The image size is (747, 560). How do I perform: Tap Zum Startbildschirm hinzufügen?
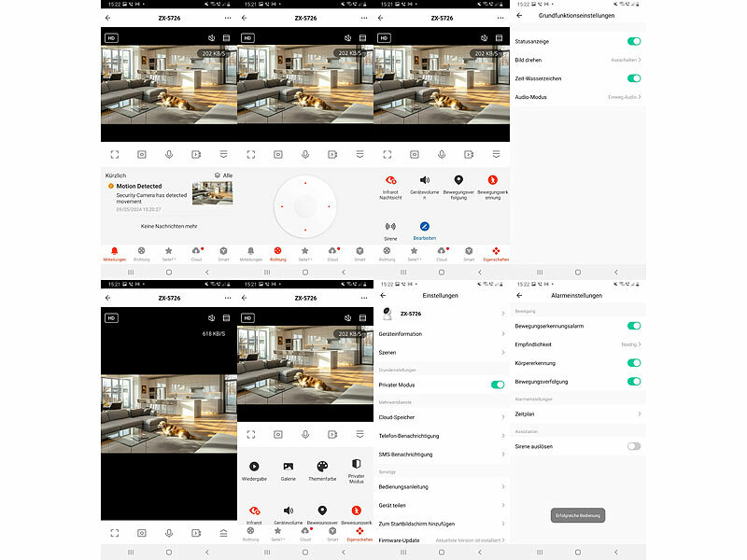442,524
